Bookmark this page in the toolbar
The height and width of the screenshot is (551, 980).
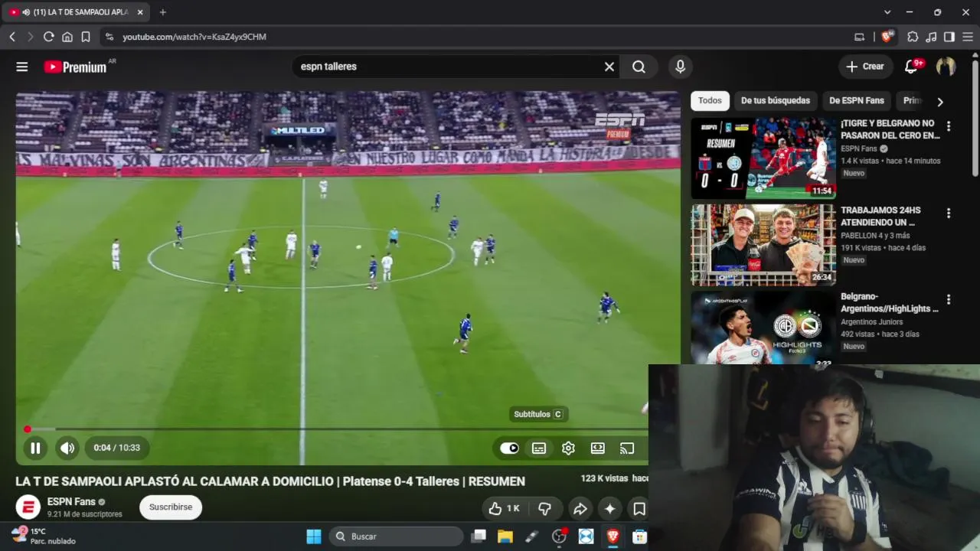tap(86, 37)
